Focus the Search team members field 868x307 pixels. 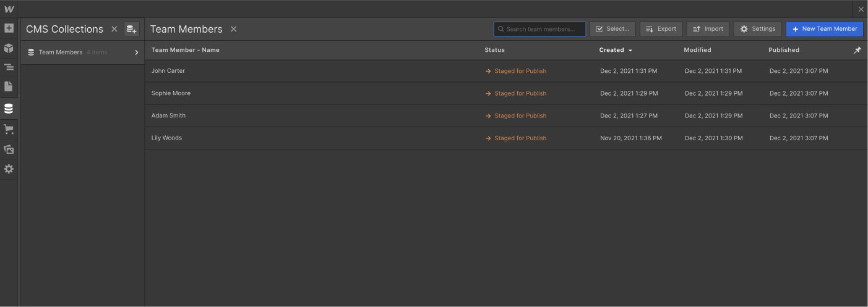pos(539,29)
